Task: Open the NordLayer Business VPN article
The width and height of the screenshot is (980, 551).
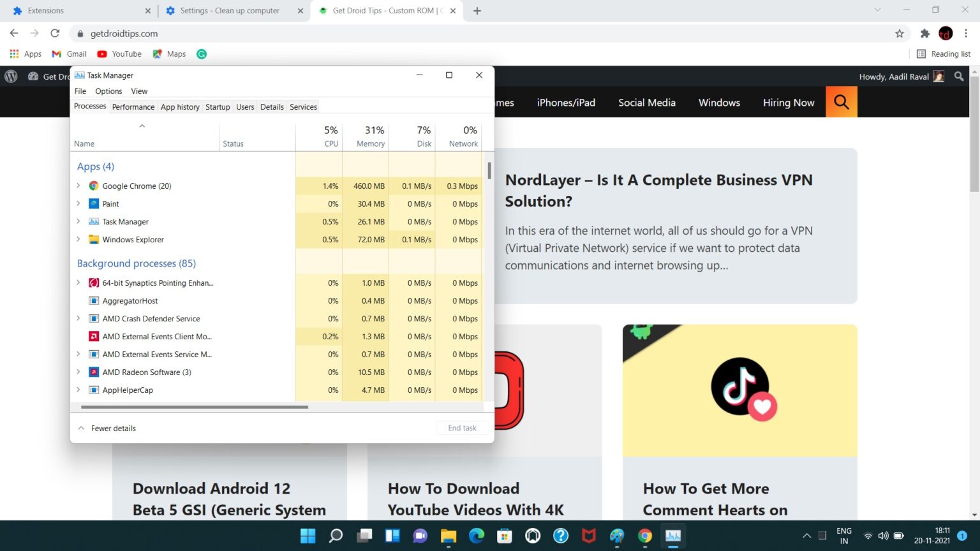Action: [x=658, y=190]
